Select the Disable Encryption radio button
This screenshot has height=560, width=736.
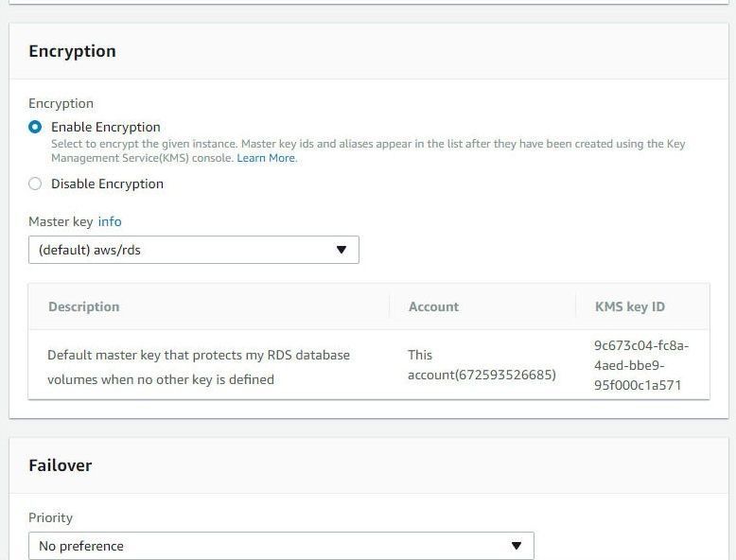tap(35, 184)
